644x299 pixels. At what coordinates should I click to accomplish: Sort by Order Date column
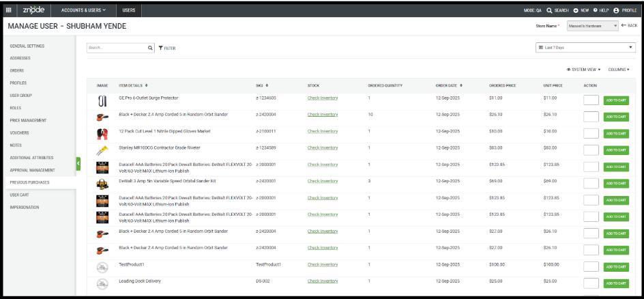[460, 85]
